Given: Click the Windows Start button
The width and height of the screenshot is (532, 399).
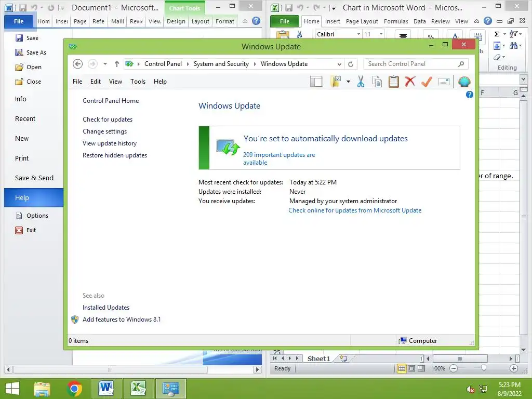Looking at the screenshot, I should point(12,389).
